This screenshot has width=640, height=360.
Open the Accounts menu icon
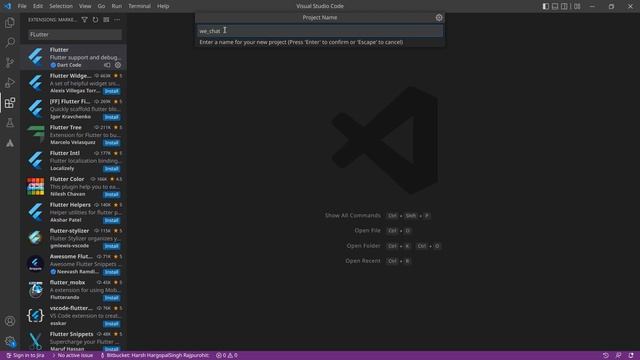10,321
